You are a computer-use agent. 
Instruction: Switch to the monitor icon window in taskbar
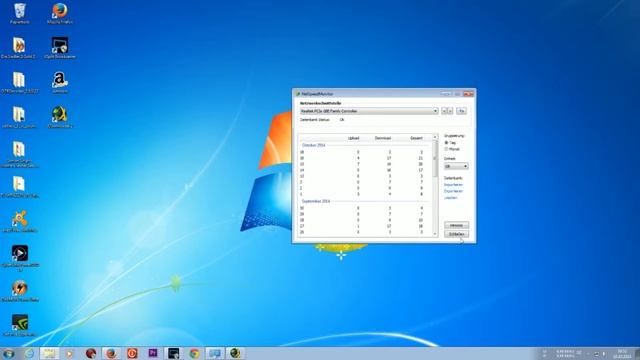(x=215, y=353)
